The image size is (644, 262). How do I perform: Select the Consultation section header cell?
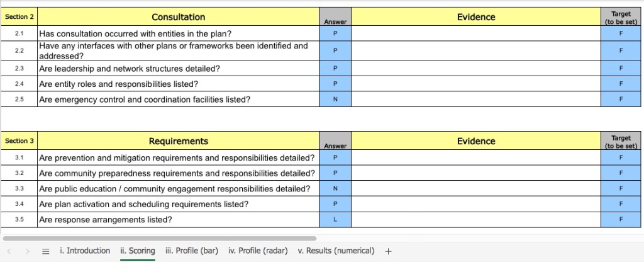(x=178, y=17)
